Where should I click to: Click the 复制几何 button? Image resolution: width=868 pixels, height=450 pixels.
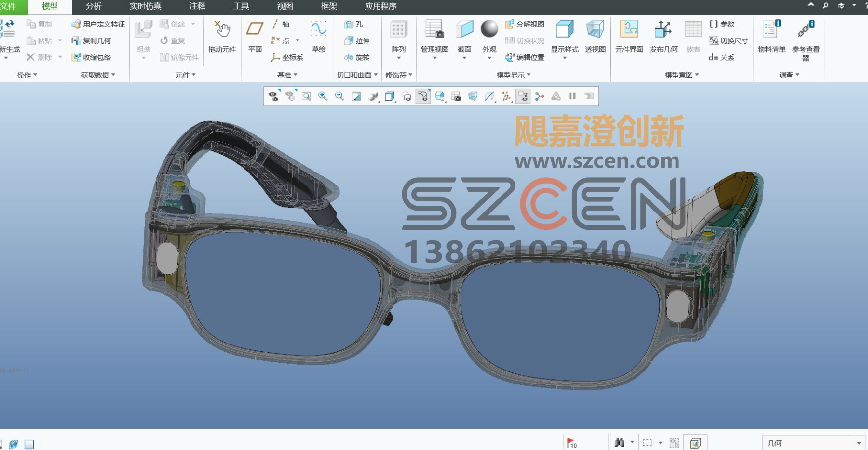[91, 41]
